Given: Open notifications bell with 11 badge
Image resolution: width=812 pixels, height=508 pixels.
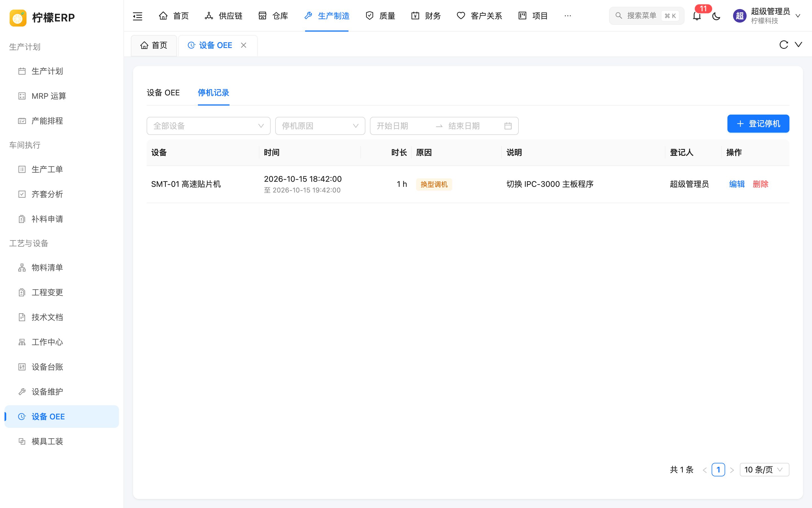Looking at the screenshot, I should point(697,16).
